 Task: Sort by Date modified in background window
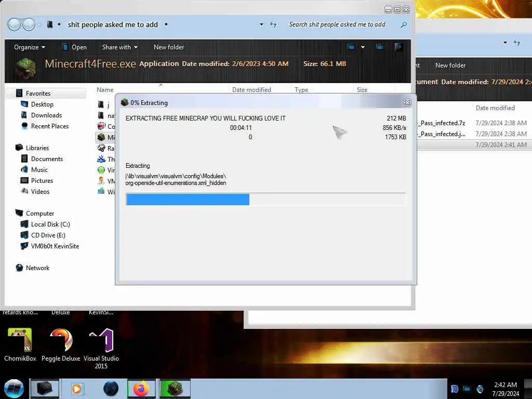[495, 108]
